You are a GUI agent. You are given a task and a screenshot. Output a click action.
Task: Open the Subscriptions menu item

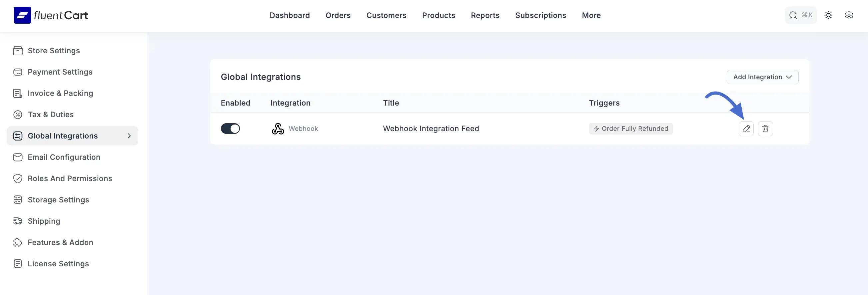pyautogui.click(x=540, y=15)
